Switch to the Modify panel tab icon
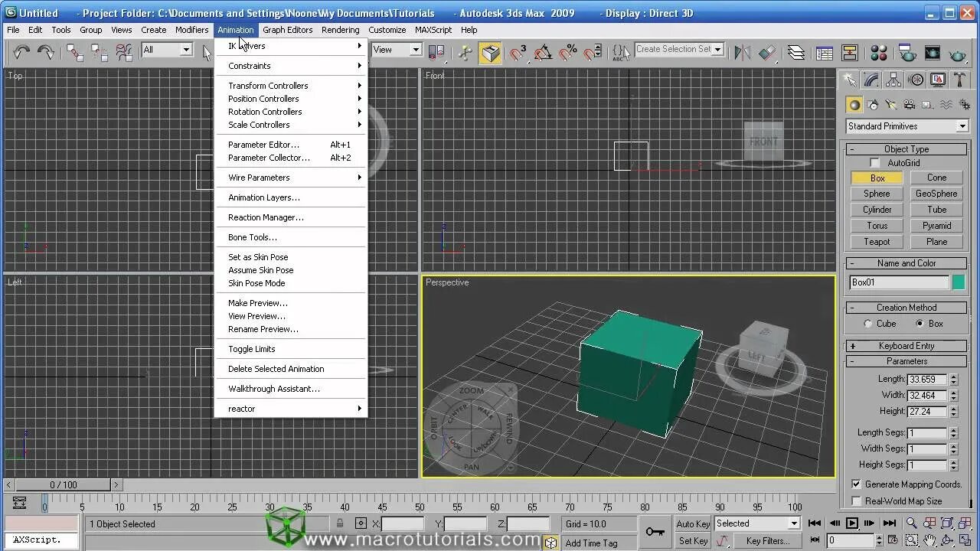Screen dimensions: 980x551 tap(871, 80)
